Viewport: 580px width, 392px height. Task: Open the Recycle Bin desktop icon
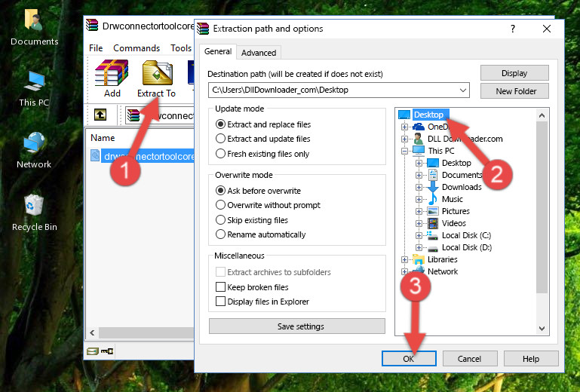pyautogui.click(x=35, y=213)
